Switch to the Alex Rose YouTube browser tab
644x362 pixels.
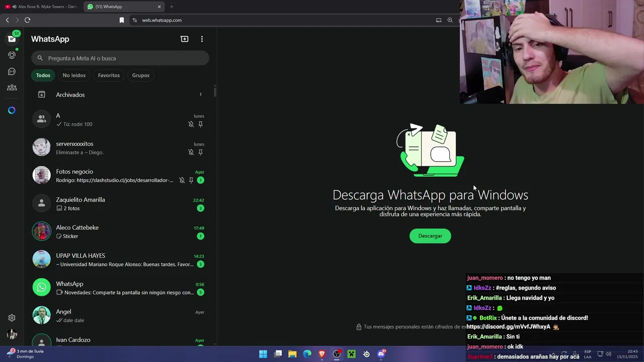point(41,7)
